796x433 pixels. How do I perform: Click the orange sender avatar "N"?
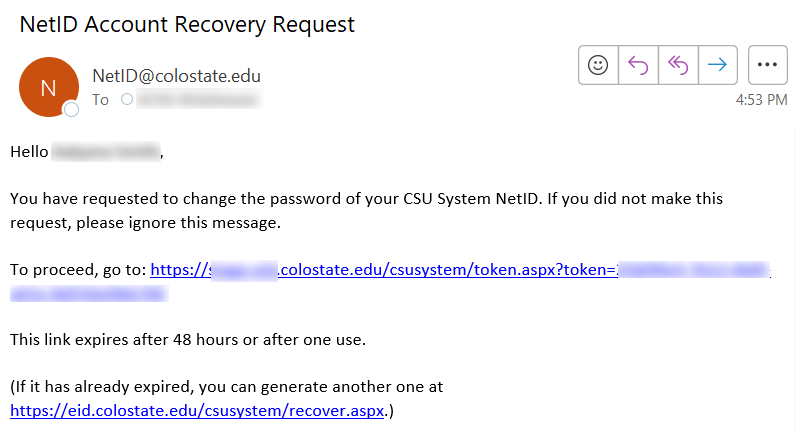(x=47, y=87)
